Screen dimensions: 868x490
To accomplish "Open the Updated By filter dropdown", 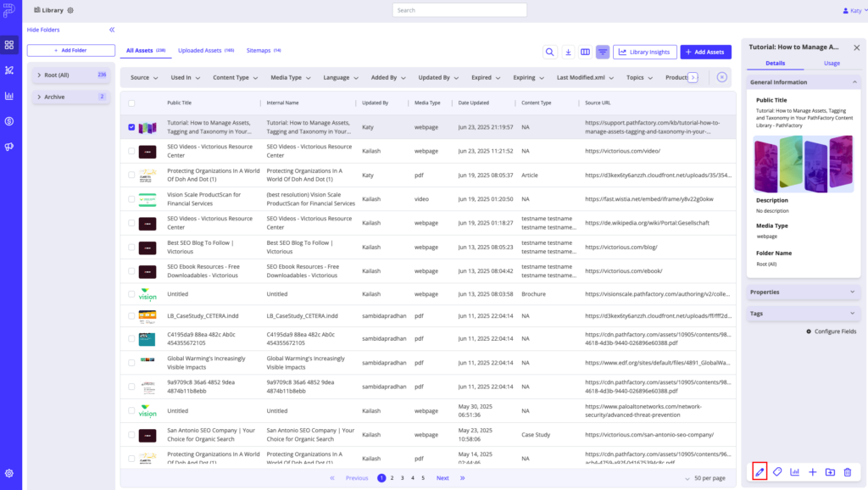I will pos(438,77).
